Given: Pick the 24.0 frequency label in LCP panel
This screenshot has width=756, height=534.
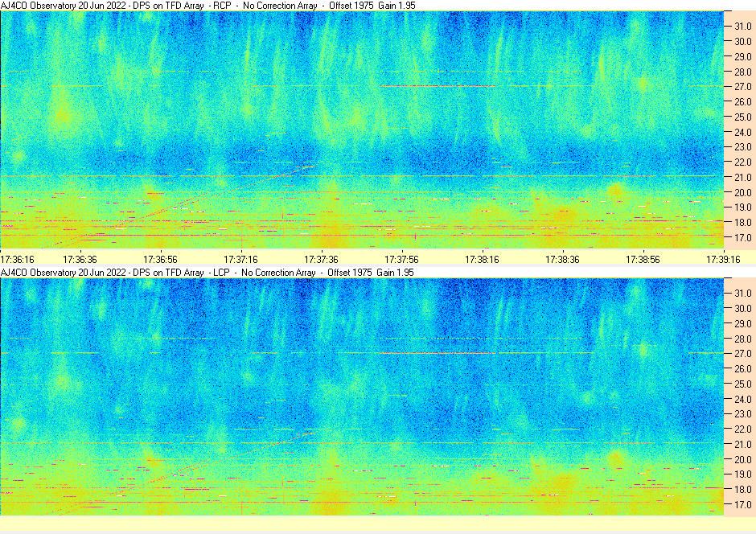Looking at the screenshot, I should pos(743,399).
